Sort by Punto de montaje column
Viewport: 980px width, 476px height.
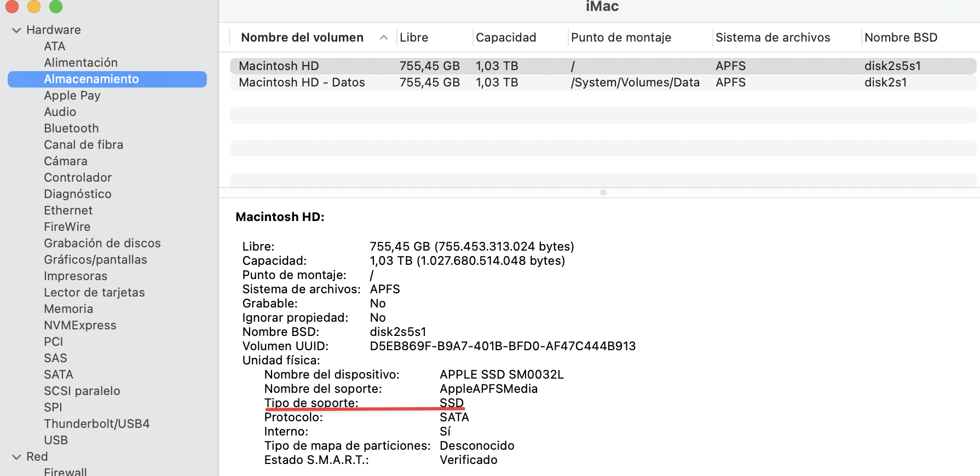[x=621, y=38]
